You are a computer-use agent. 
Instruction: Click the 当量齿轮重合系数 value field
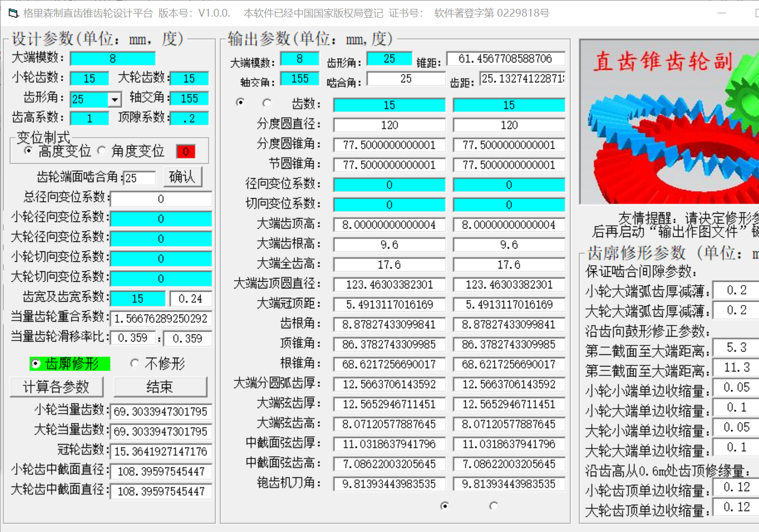pyautogui.click(x=161, y=319)
